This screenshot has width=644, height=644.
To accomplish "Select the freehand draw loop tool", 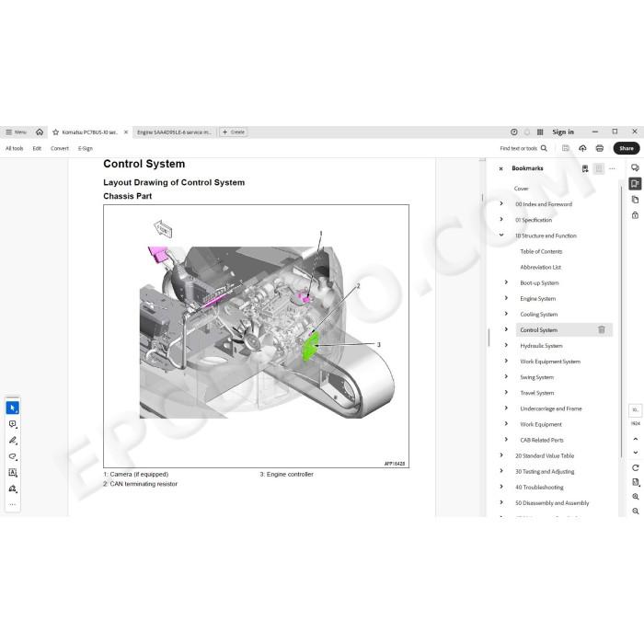I will point(12,456).
